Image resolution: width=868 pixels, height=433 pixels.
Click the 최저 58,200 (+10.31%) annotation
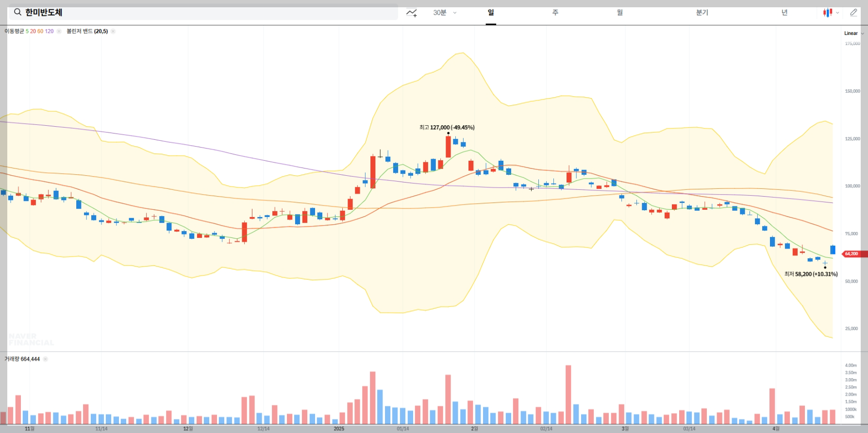click(811, 274)
